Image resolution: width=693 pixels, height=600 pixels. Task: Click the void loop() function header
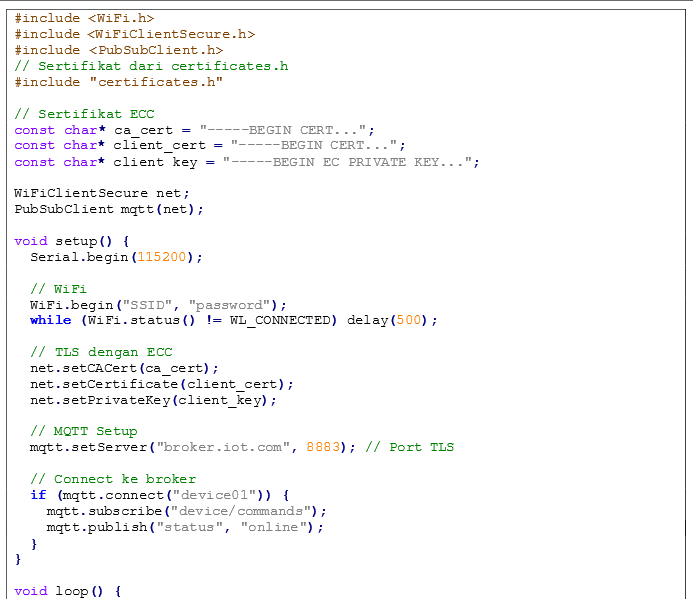tap(68, 591)
